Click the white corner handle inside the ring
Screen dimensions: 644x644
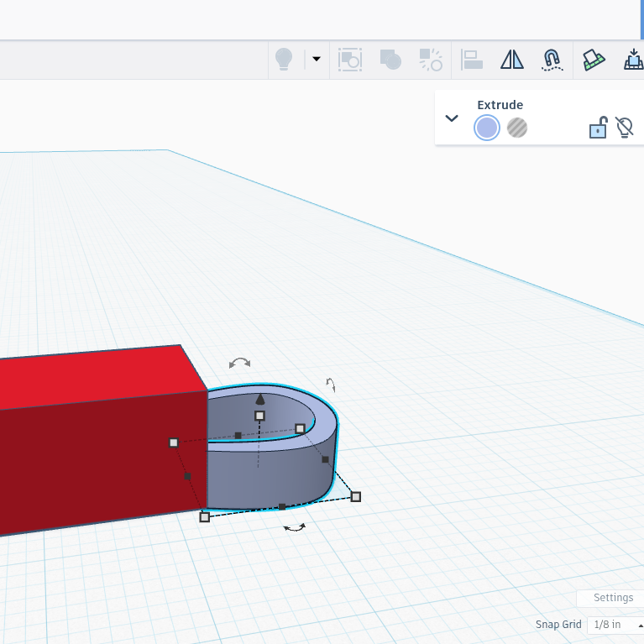point(301,429)
